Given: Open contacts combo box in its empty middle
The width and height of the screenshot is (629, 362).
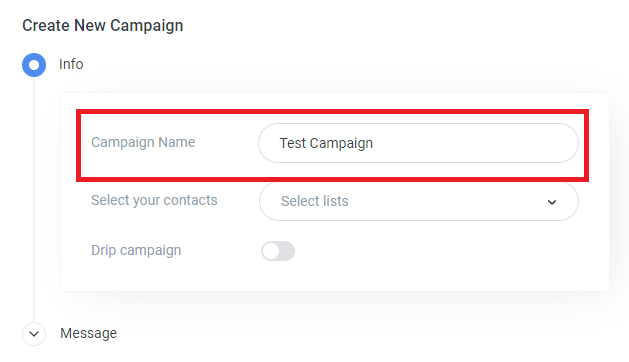Looking at the screenshot, I should click(x=445, y=201).
